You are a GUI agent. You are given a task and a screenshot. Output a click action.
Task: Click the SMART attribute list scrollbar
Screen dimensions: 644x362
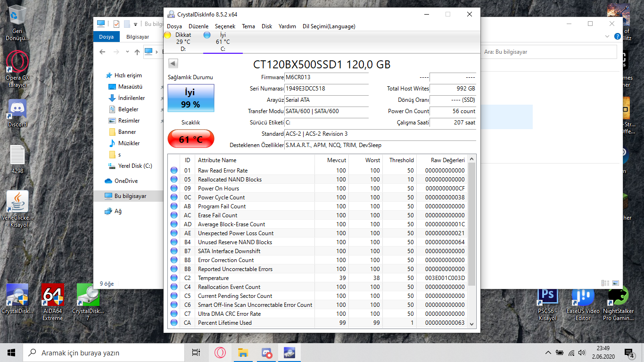[472, 225]
